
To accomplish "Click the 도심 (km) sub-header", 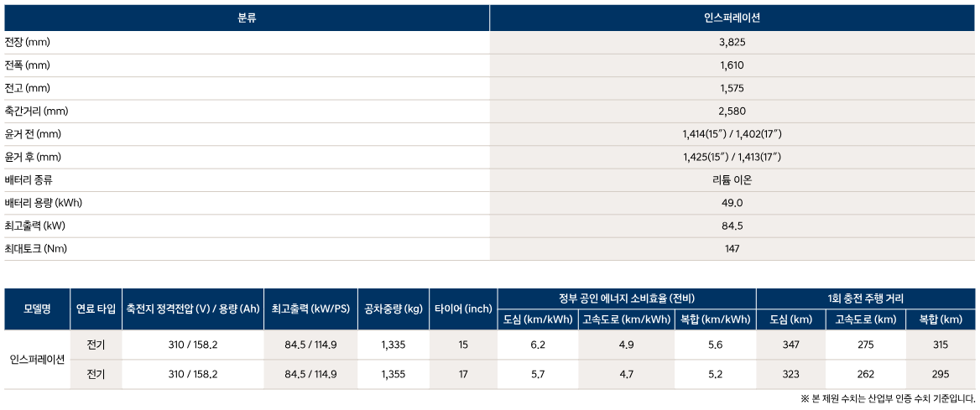I will click(x=790, y=319).
